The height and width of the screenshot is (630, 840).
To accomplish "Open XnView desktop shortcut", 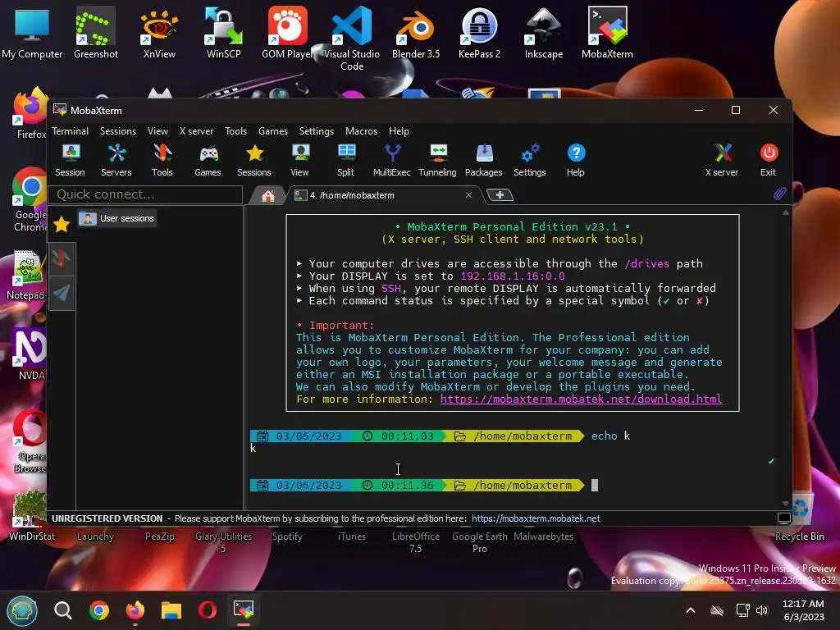I will click(x=159, y=32).
